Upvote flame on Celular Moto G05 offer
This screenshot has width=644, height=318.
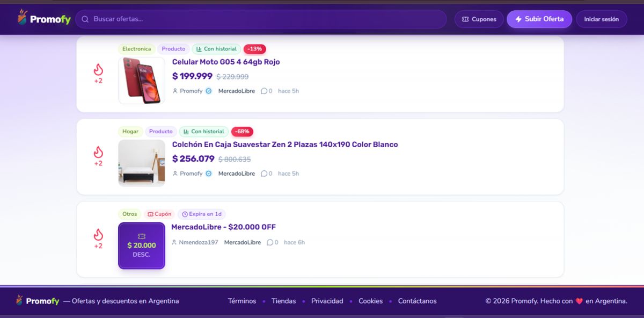98,70
